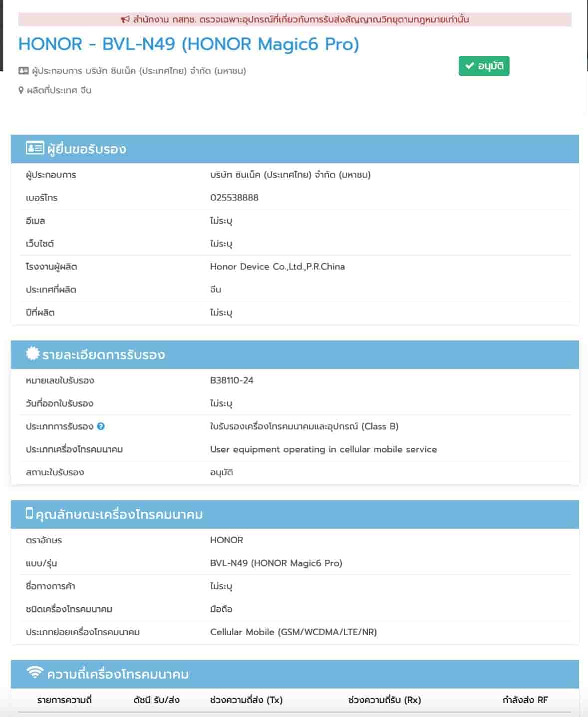Click the รายการความถี่ column header

pyautogui.click(x=64, y=700)
